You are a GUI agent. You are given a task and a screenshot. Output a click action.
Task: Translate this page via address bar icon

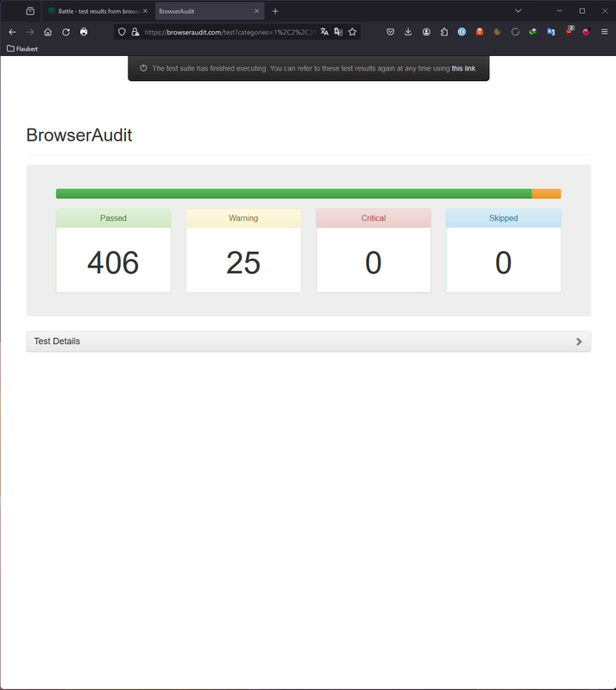pos(324,32)
